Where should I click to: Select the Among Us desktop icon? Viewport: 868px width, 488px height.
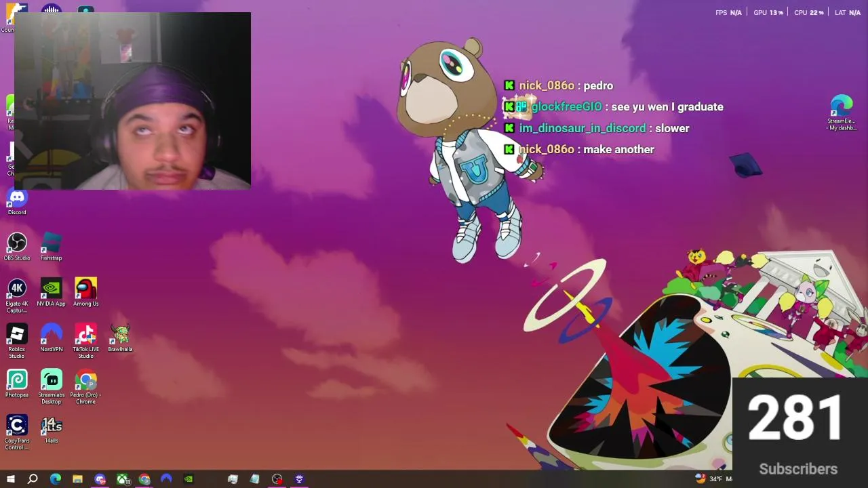86,293
